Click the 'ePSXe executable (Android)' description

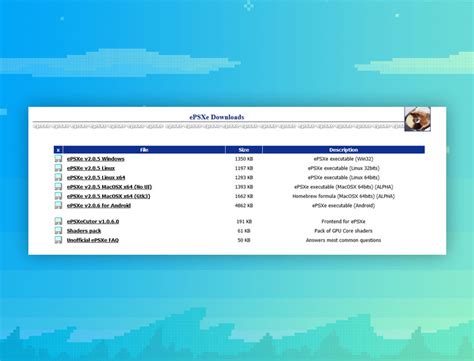343,206
